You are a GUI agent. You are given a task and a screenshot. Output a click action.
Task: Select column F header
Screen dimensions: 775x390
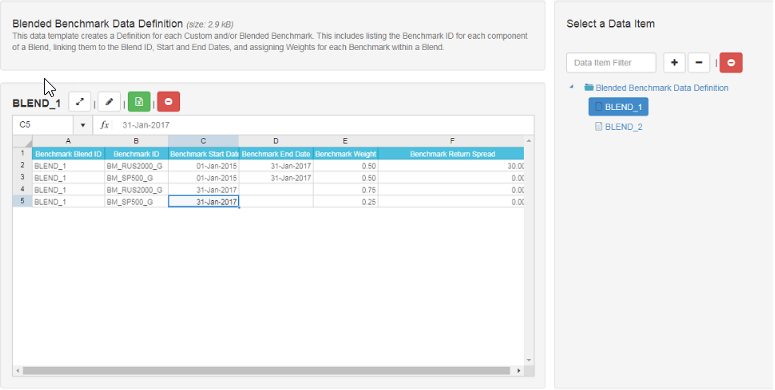451,141
